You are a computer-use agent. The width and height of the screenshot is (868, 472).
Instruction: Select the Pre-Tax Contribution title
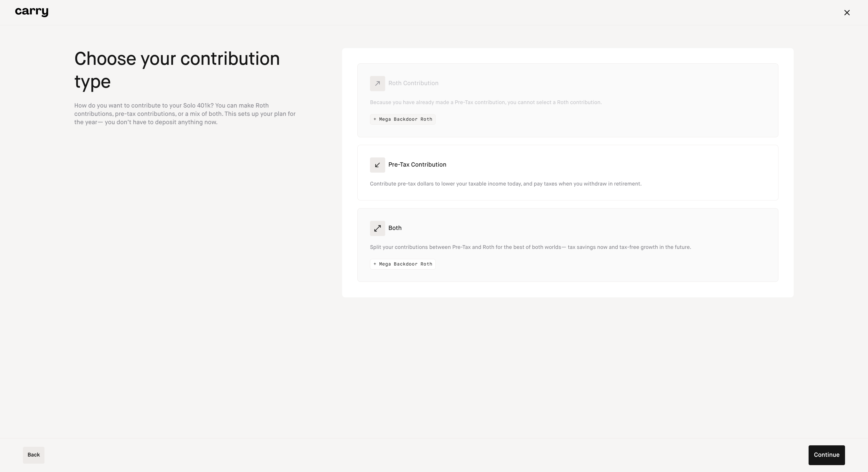click(417, 165)
